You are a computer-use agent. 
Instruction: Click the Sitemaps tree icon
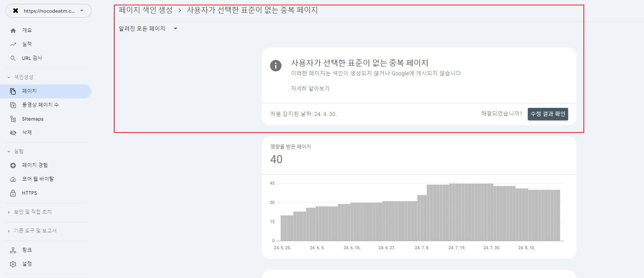coord(13,119)
